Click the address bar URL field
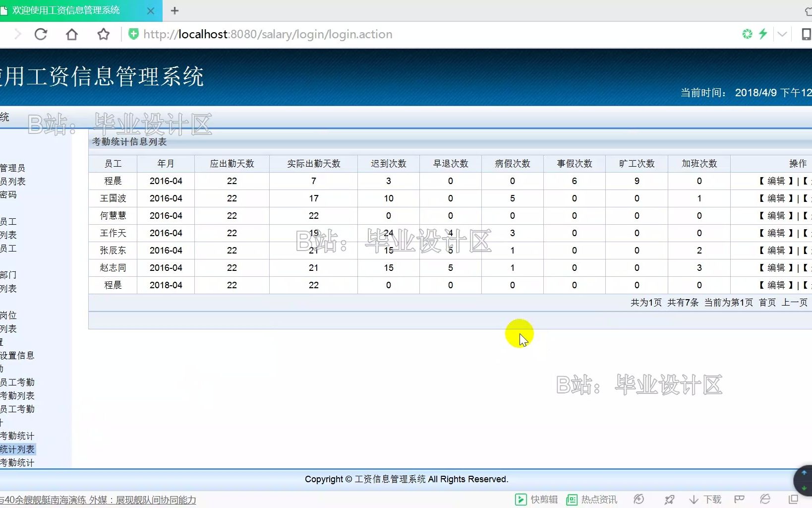812x508 pixels. [268, 34]
